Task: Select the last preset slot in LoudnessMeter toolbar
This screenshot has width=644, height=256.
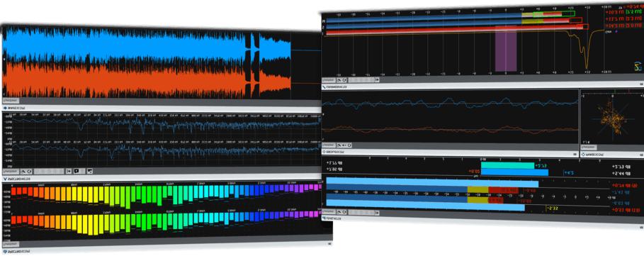Action: (372, 79)
